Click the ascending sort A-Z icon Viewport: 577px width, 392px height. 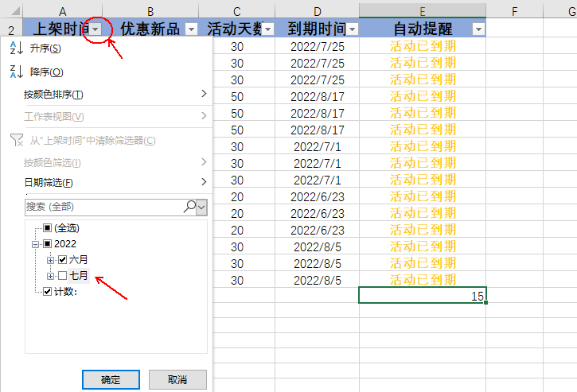coord(16,48)
